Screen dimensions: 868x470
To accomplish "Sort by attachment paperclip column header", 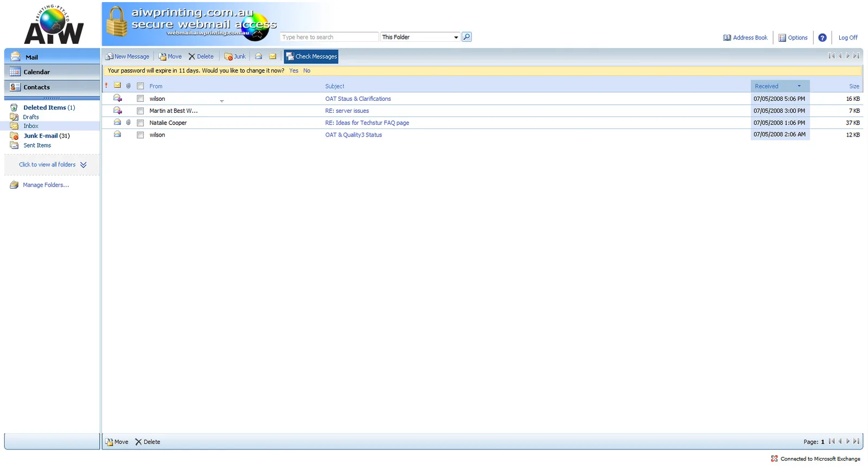I will 129,86.
